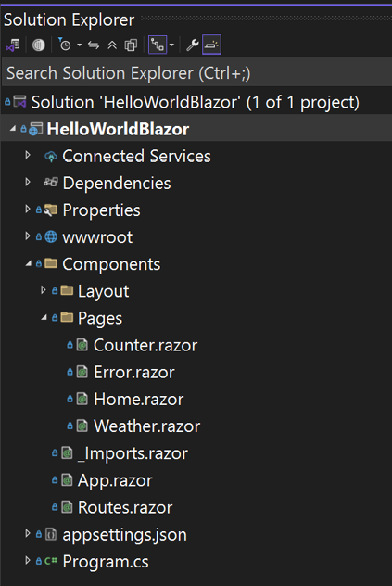Select Connected Services
This screenshot has width=392, height=586.
click(136, 156)
